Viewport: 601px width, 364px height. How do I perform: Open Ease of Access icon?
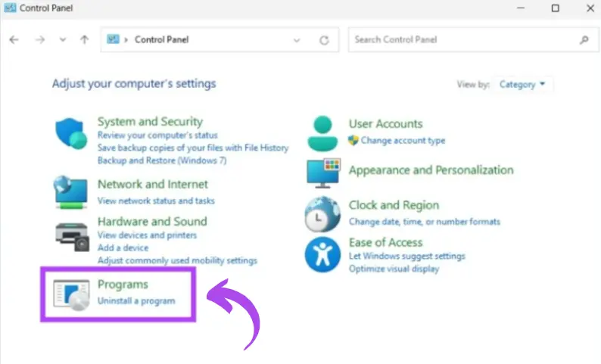coord(322,254)
